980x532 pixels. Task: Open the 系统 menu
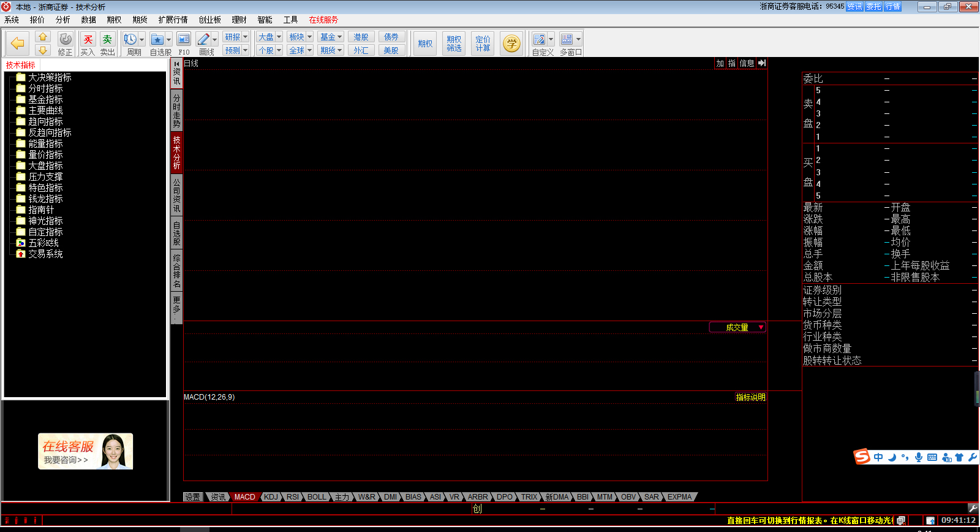12,20
